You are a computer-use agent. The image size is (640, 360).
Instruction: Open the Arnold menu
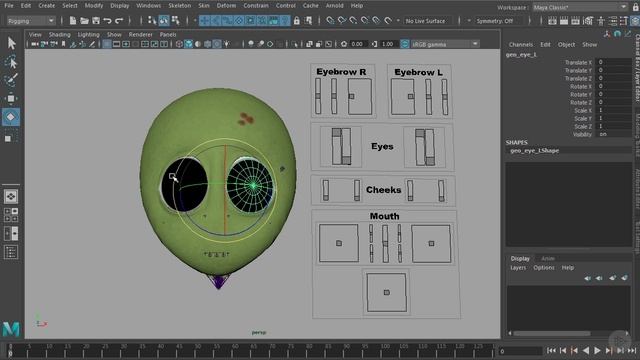tap(334, 6)
